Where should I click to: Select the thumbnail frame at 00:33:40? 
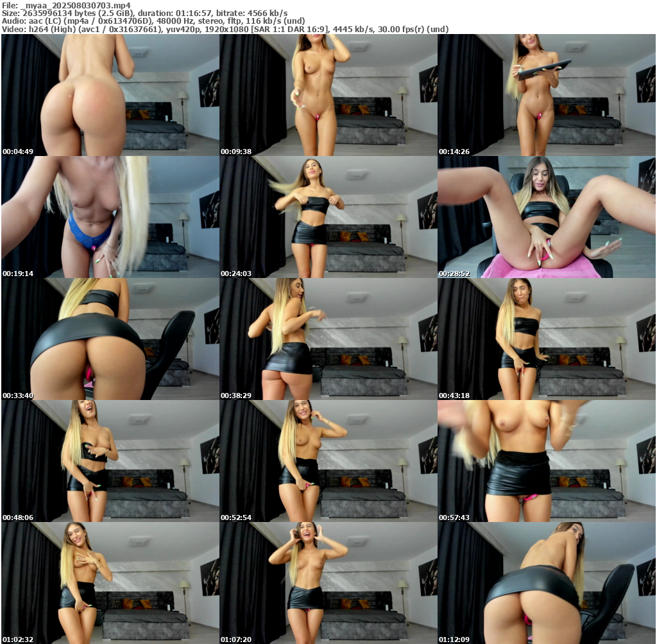110,339
